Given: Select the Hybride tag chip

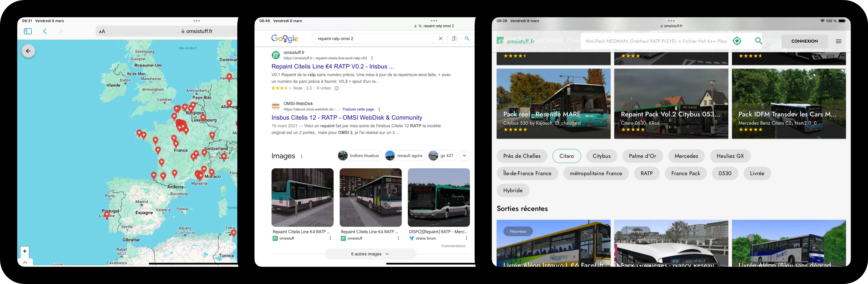Looking at the screenshot, I should tap(513, 191).
